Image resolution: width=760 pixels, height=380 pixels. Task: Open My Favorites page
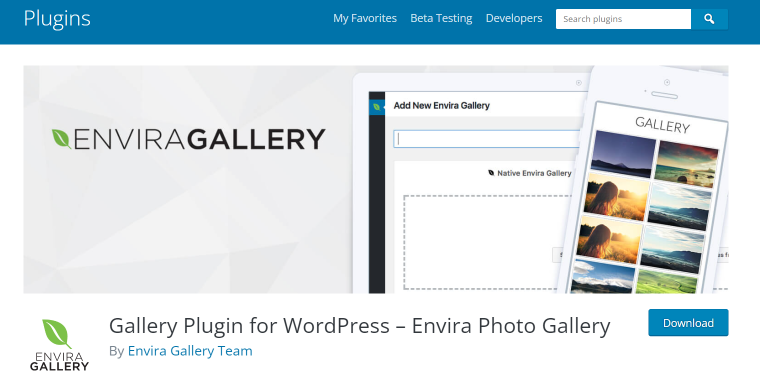(x=365, y=18)
